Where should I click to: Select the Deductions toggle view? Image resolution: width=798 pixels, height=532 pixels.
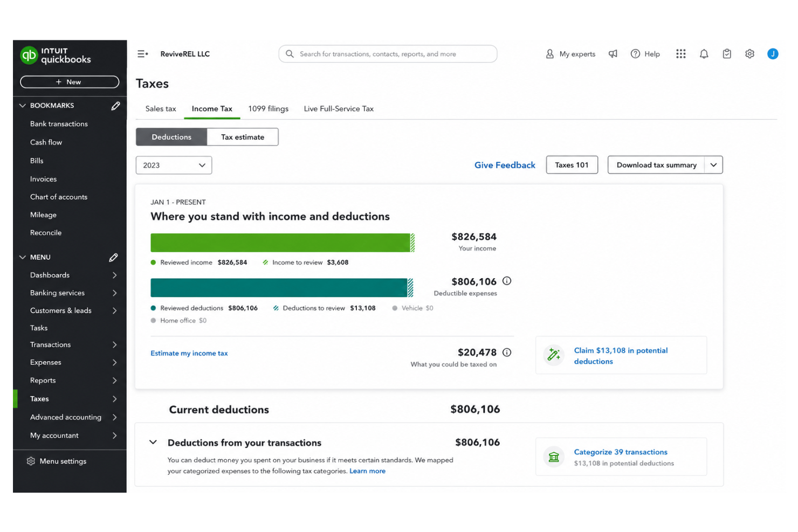coord(171,137)
